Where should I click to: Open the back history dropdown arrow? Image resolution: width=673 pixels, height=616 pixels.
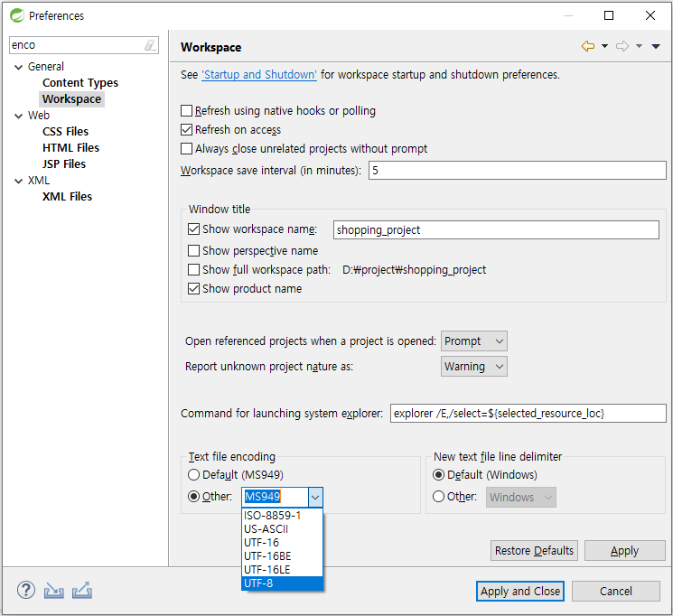click(604, 46)
